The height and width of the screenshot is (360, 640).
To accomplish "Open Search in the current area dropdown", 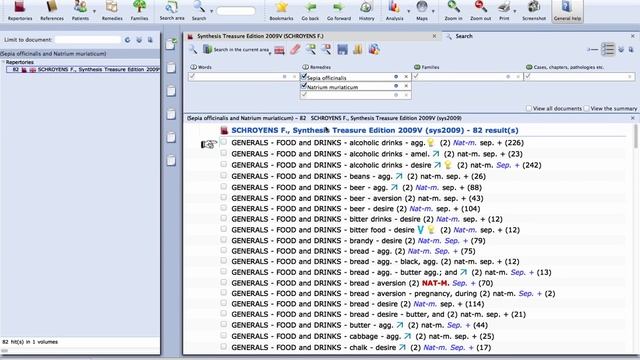I will point(237,50).
